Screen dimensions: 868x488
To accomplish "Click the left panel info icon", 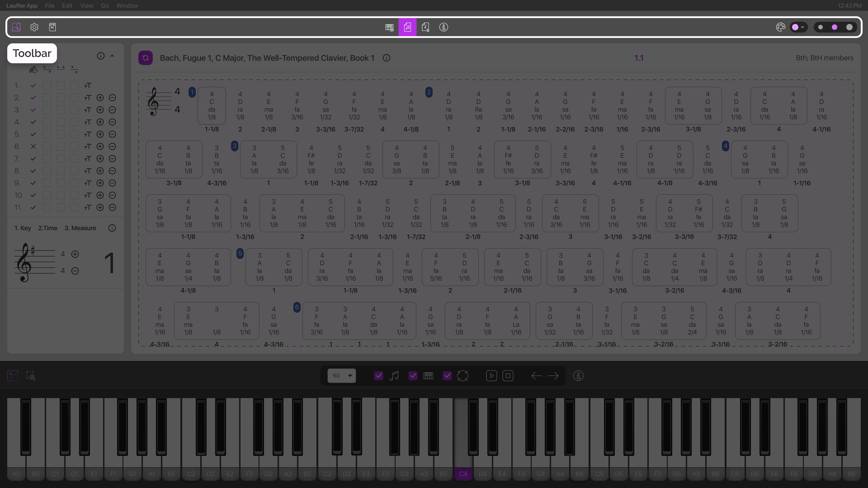I will click(101, 56).
